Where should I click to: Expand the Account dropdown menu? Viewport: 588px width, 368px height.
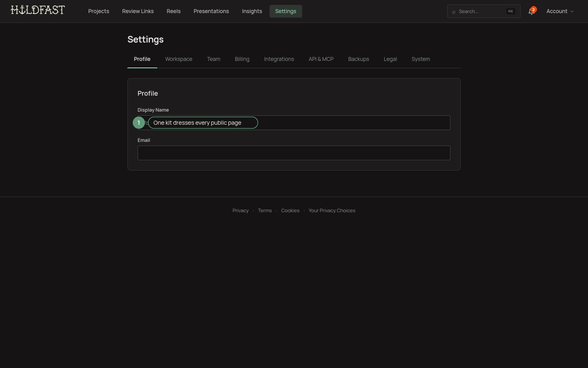[560, 11]
